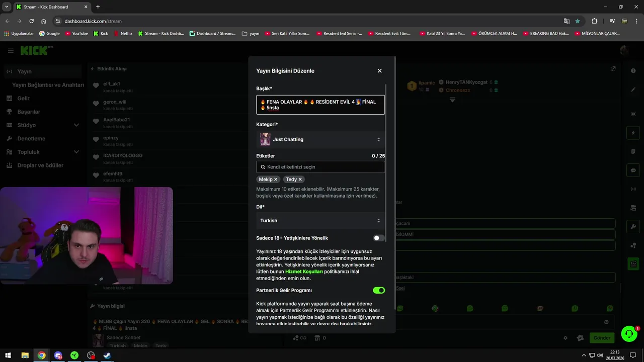Open chat settings gear next to Gönder
The width and height of the screenshot is (644, 362).
[x=565, y=338]
